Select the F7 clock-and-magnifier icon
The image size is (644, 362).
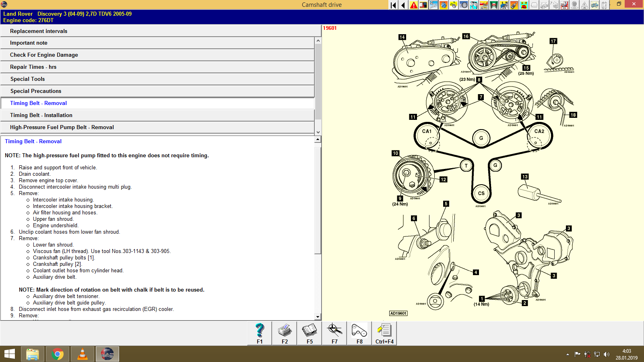coord(334,333)
